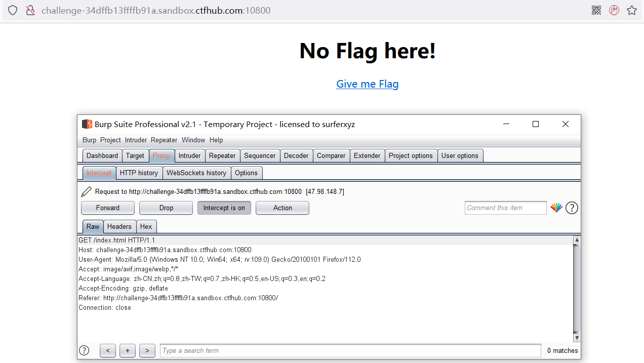
Task: Switch to the Target tab
Action: click(135, 155)
